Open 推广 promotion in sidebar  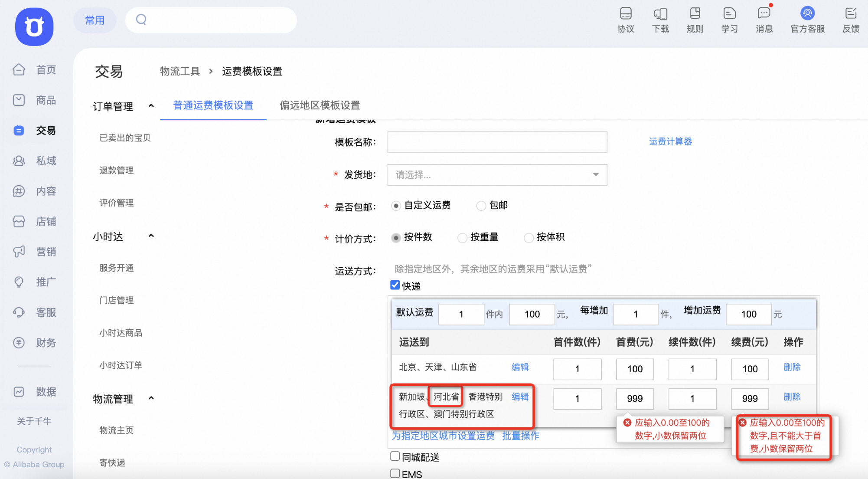[35, 282]
